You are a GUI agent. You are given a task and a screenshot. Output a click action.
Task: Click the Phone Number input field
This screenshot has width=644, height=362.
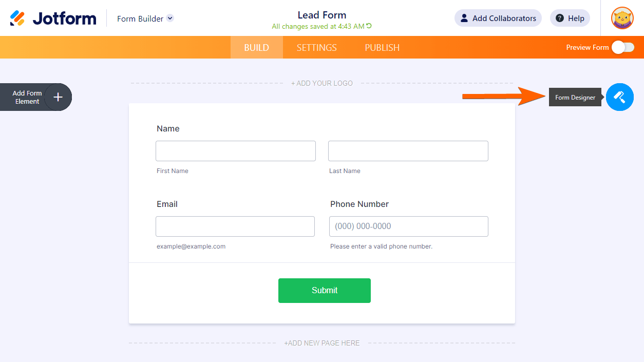pyautogui.click(x=409, y=226)
